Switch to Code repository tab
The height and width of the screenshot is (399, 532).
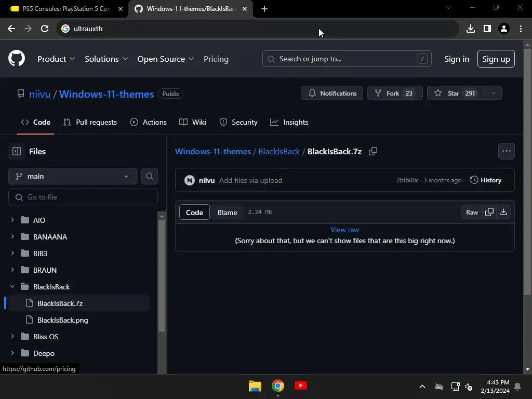click(x=36, y=122)
